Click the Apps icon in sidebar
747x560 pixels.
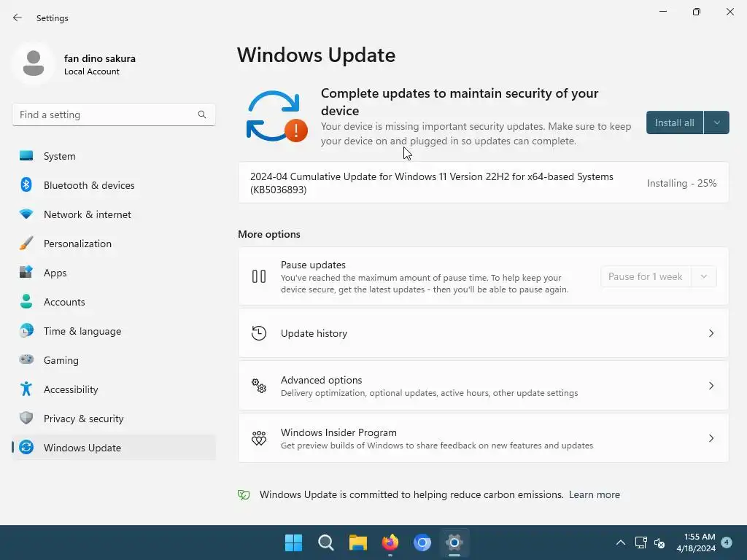26,273
